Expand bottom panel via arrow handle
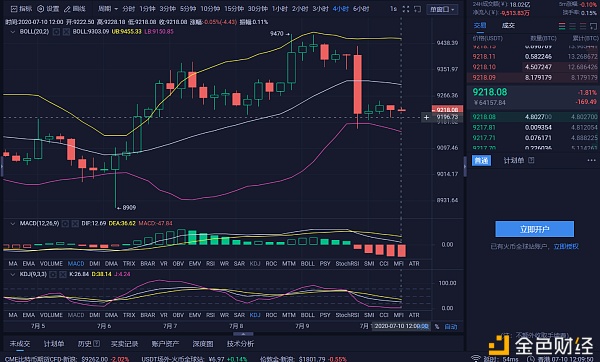Image resolution: width=600 pixels, height=362 pixels. point(243,334)
